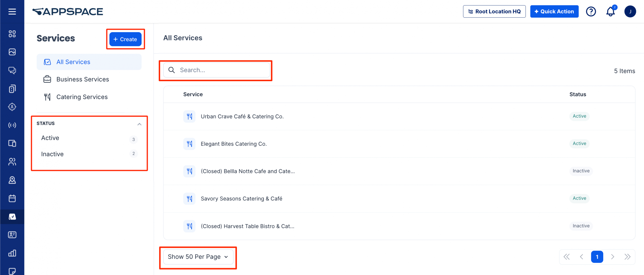Open the note sidebar icon
The width and height of the screenshot is (644, 275).
tap(12, 271)
